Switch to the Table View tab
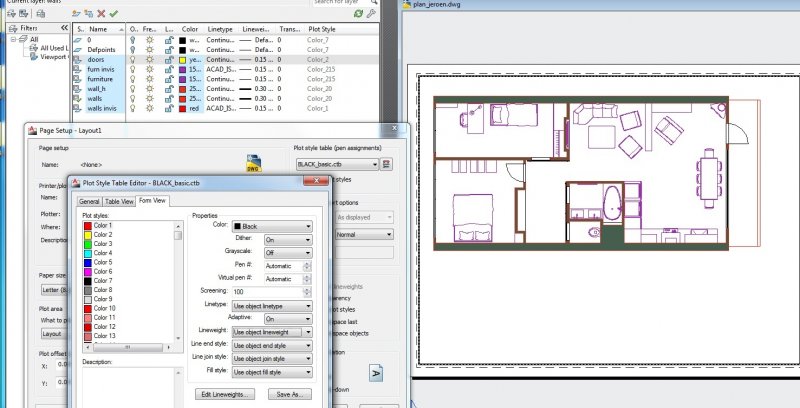800x408 pixels. tap(119, 201)
